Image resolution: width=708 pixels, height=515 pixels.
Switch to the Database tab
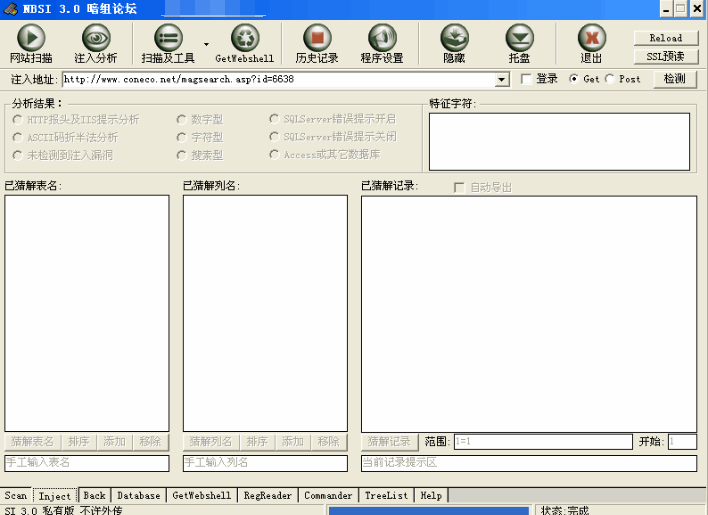tap(139, 496)
